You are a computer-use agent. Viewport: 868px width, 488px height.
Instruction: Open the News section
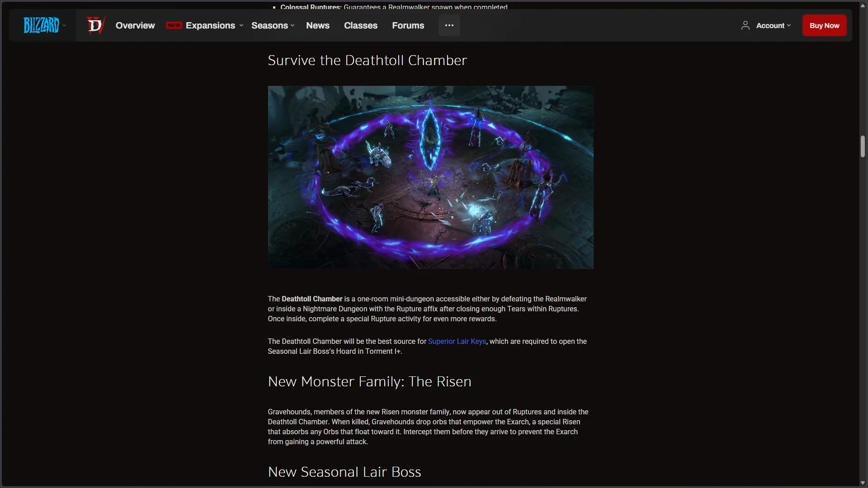(x=318, y=25)
